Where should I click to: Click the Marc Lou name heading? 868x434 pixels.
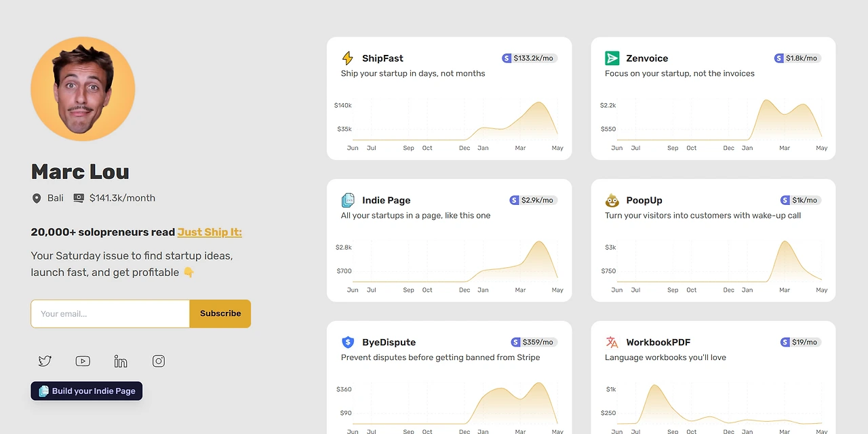80,172
